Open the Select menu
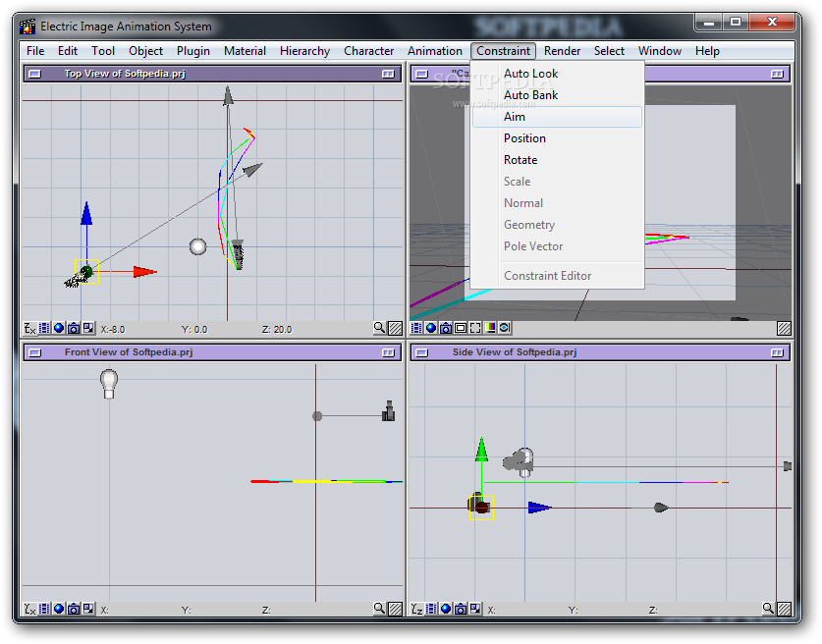The width and height of the screenshot is (822, 644). pos(609,51)
